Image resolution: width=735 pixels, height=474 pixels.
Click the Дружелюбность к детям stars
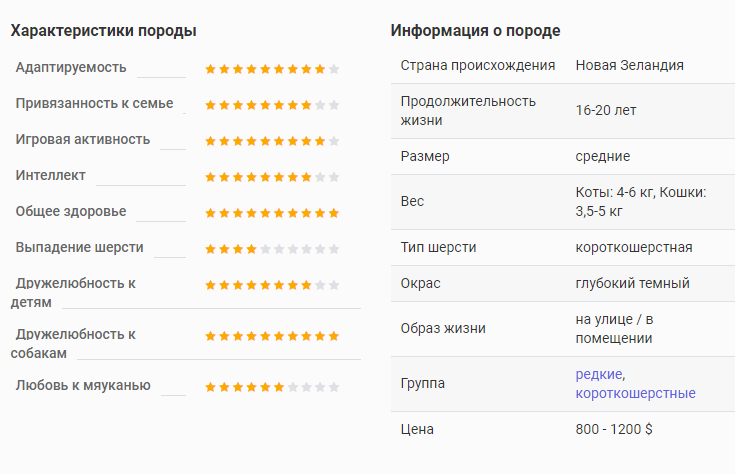(272, 285)
